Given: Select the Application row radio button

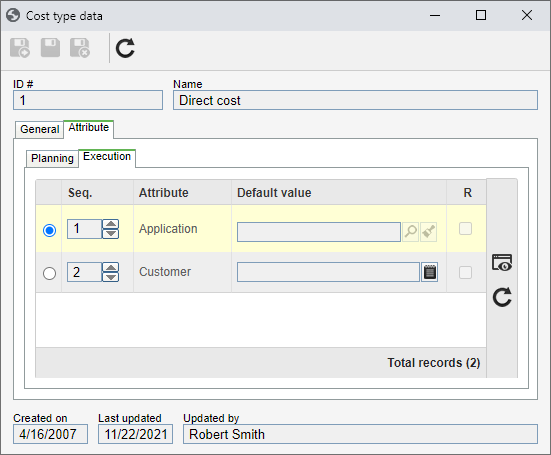Looking at the screenshot, I should (50, 230).
